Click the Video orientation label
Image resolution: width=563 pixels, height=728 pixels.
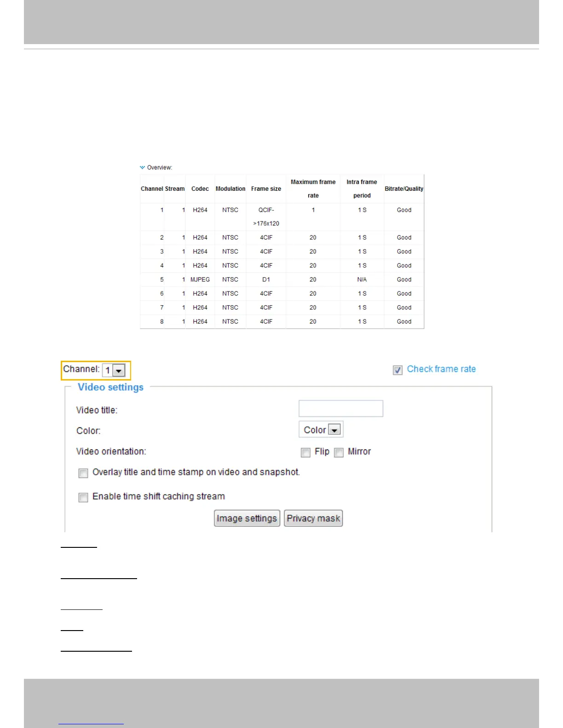pos(111,451)
